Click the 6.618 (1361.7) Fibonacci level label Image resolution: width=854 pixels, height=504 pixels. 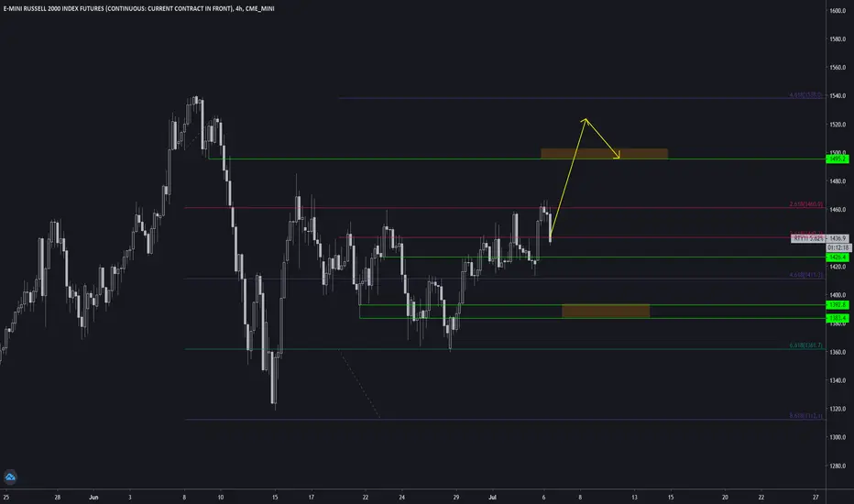coord(806,345)
